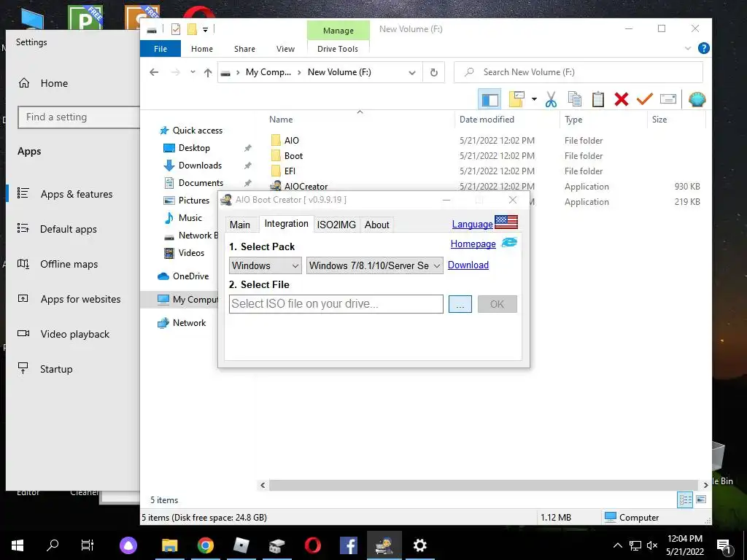Image resolution: width=747 pixels, height=560 pixels.
Task: Open Quick access in navigation pane
Action: pos(197,130)
